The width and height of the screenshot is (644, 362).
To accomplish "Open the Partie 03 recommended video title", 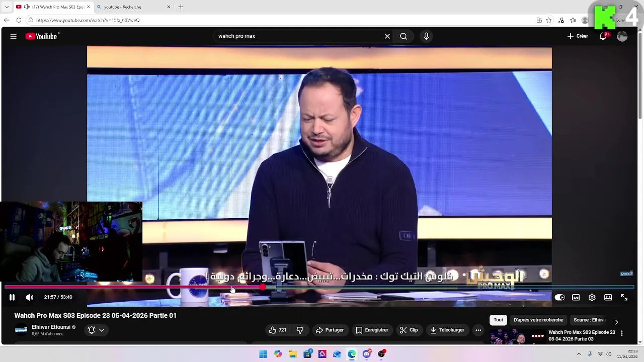I will pos(582,335).
